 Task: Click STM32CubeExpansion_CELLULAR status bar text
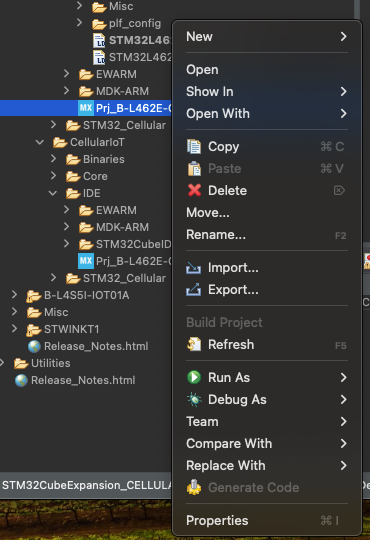(87, 485)
